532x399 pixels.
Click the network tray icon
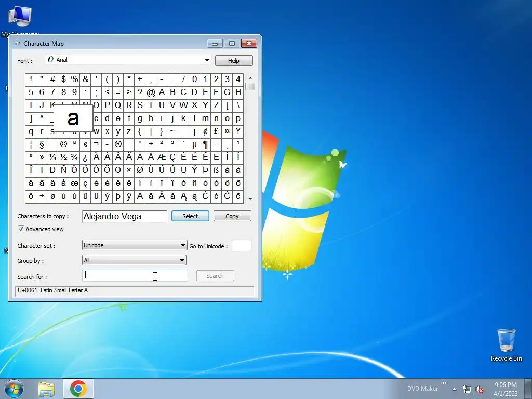click(x=467, y=389)
